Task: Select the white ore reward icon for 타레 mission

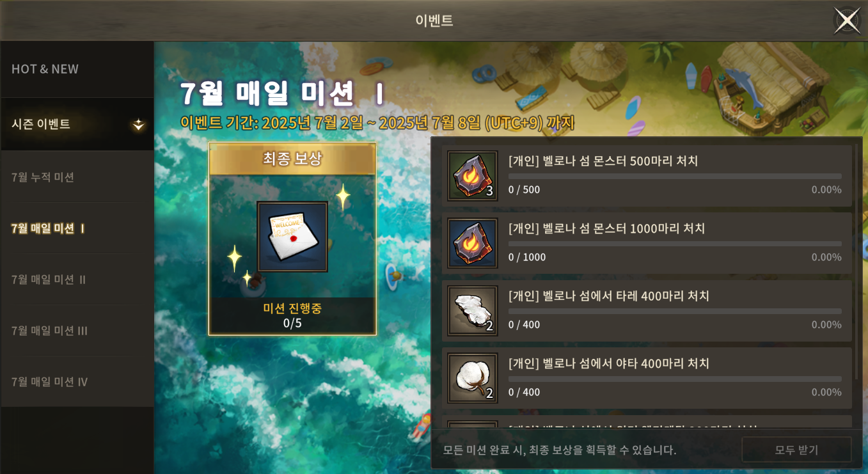Action: [x=473, y=311]
